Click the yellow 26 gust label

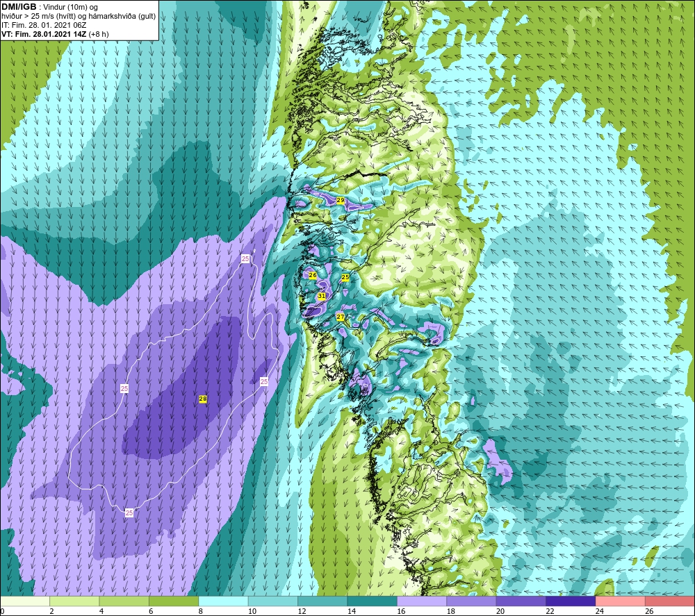[313, 275]
